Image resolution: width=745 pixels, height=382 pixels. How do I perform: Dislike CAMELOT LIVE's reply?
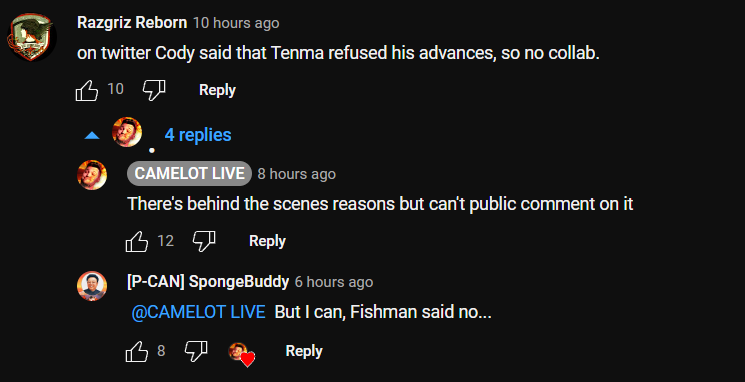pos(204,241)
